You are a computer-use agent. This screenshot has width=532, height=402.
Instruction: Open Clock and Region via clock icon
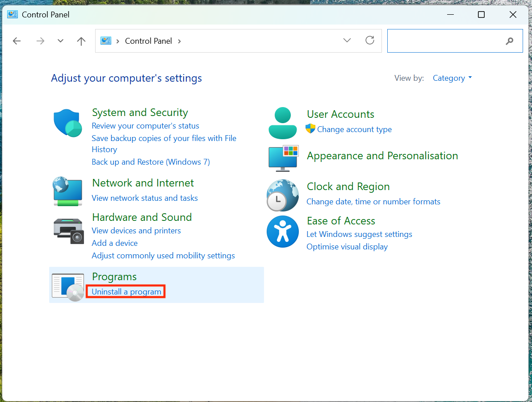pyautogui.click(x=283, y=195)
